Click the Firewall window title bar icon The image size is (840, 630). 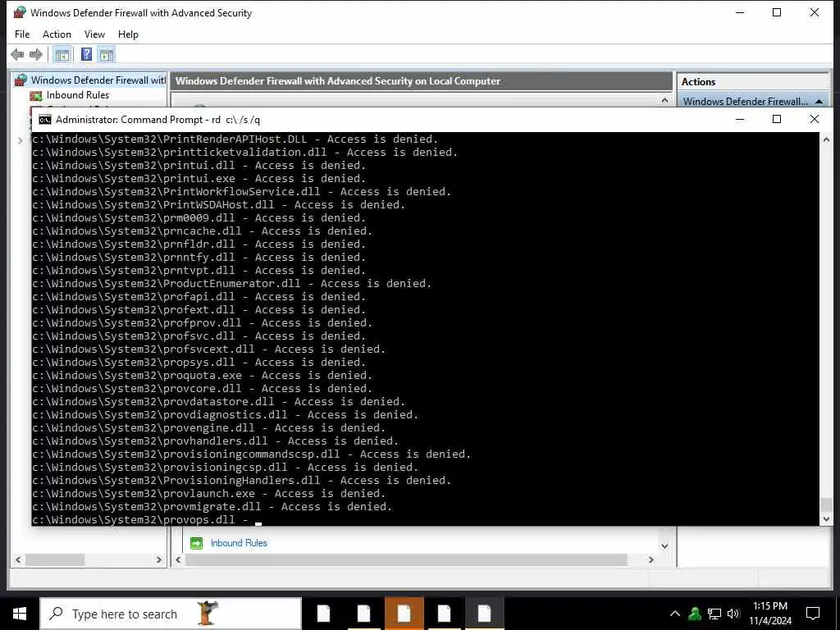coord(20,12)
